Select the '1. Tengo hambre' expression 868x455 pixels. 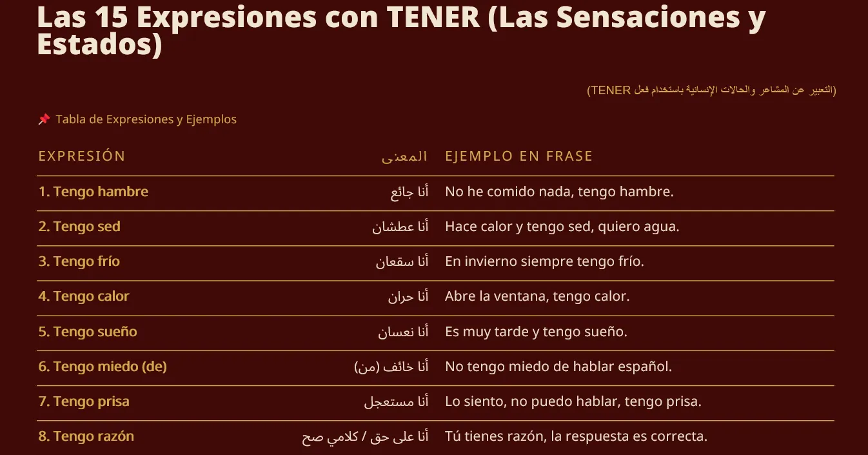point(94,192)
